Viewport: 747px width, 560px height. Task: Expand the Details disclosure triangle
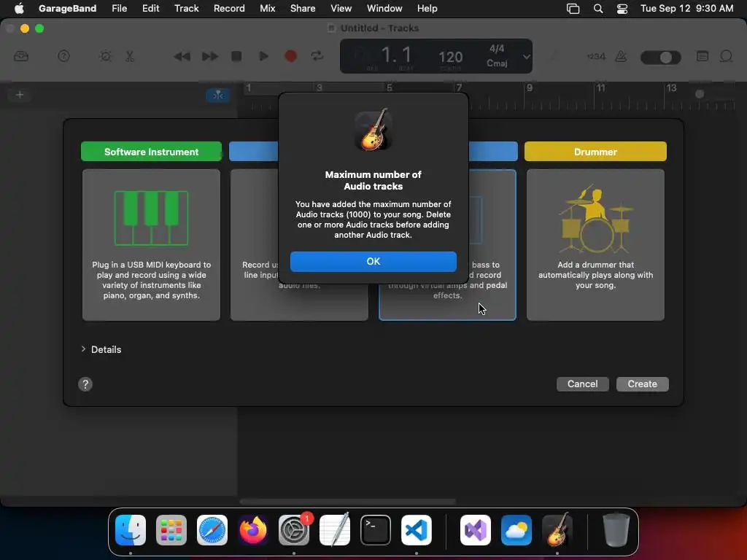(83, 349)
